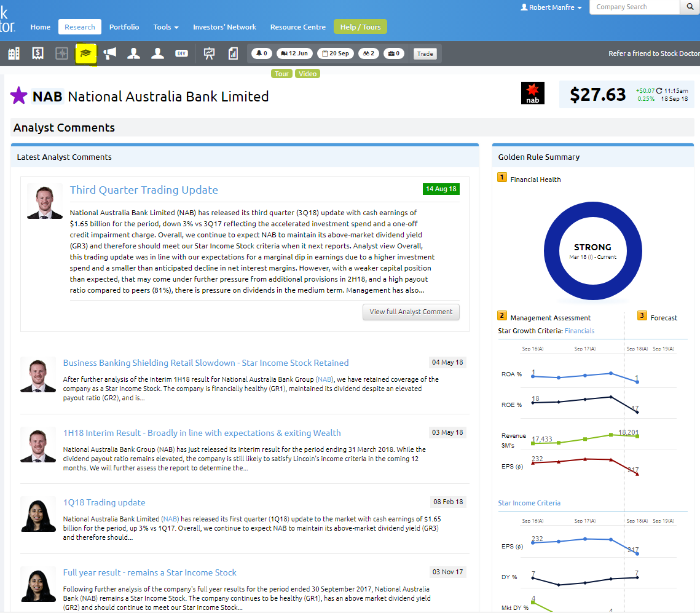Click analyst photo beside Business Banking article
This screenshot has width=700, height=613.
[x=38, y=374]
